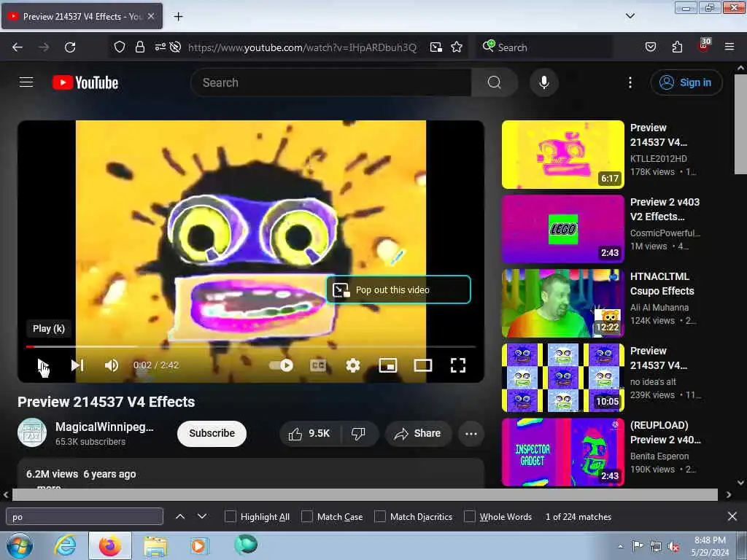Click horizontal page scrollbar
This screenshot has width=747, height=560.
coord(365,495)
